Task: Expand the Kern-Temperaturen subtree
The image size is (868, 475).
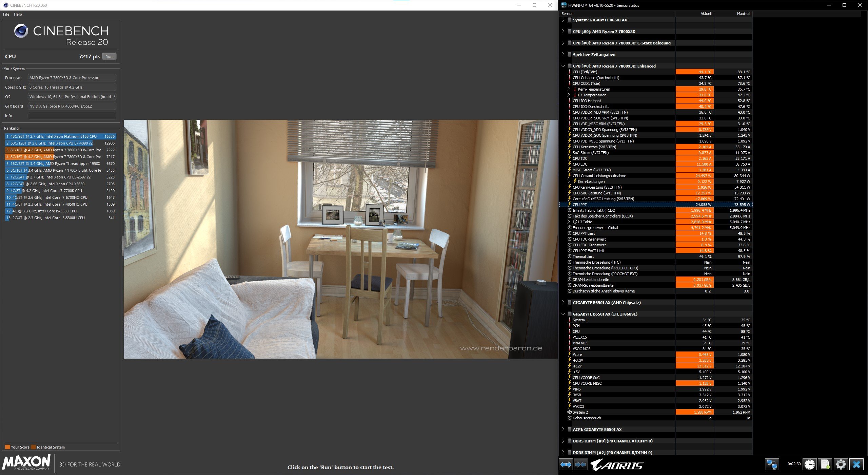Action: (569, 89)
